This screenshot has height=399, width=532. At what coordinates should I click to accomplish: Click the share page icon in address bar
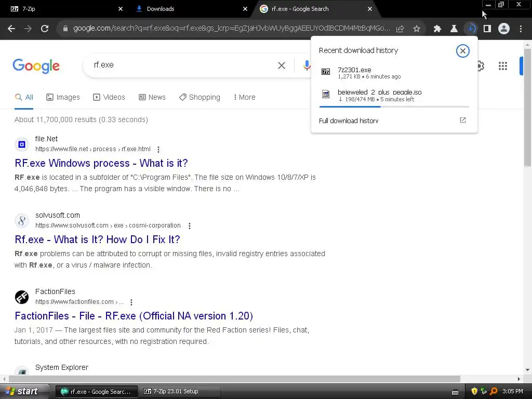[x=400, y=29]
